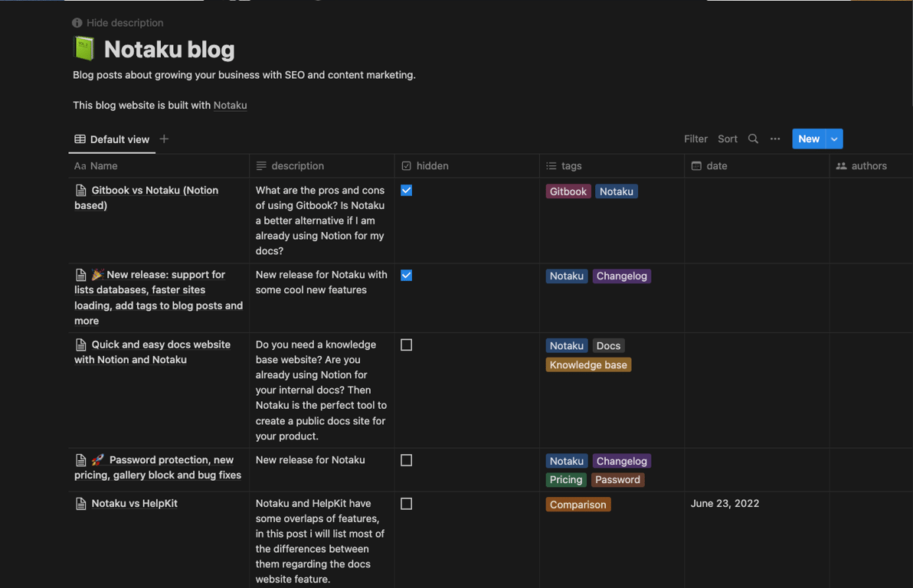
Task: Click the green book page icon
Action: point(84,49)
